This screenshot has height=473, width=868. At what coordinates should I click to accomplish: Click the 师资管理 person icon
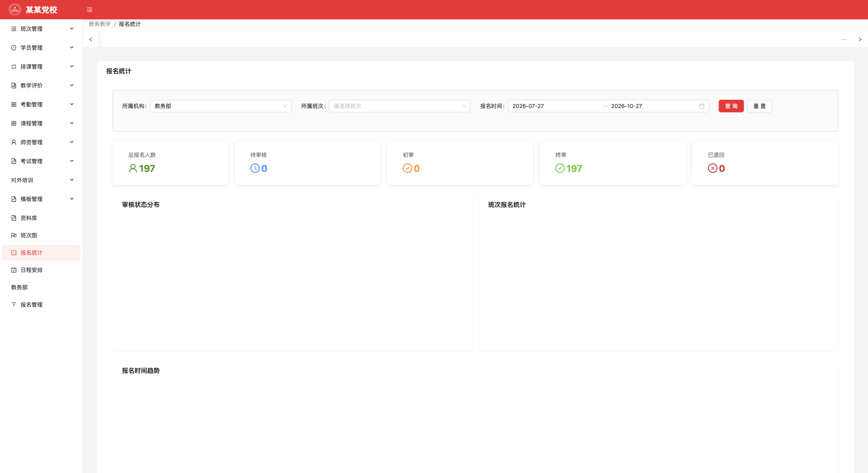(x=14, y=142)
